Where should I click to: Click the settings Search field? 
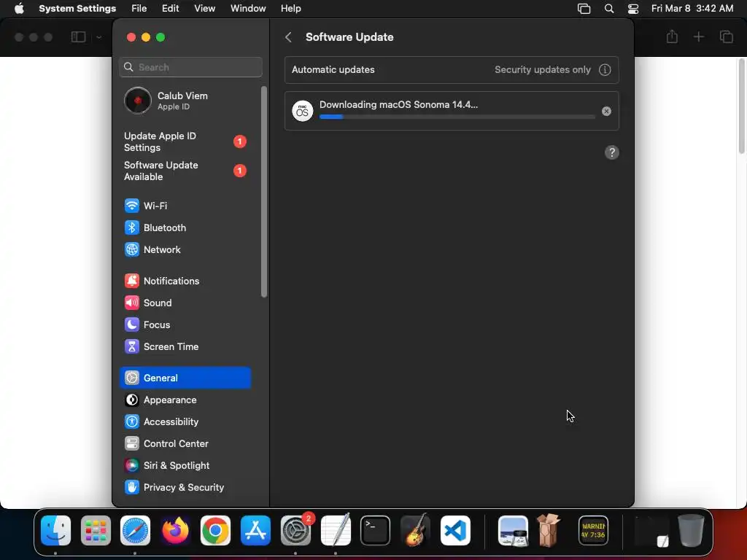tap(190, 67)
